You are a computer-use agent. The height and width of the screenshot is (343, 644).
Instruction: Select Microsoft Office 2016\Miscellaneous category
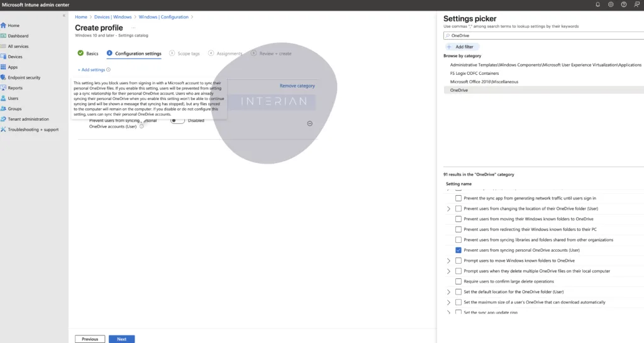[484, 82]
